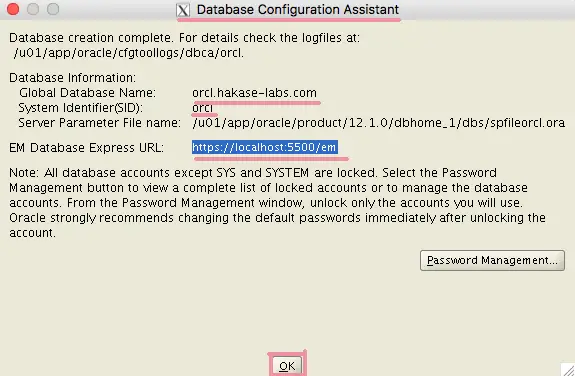Minimize the window with the gray middle button
Viewport: 575px width, 376px height.
33,9
